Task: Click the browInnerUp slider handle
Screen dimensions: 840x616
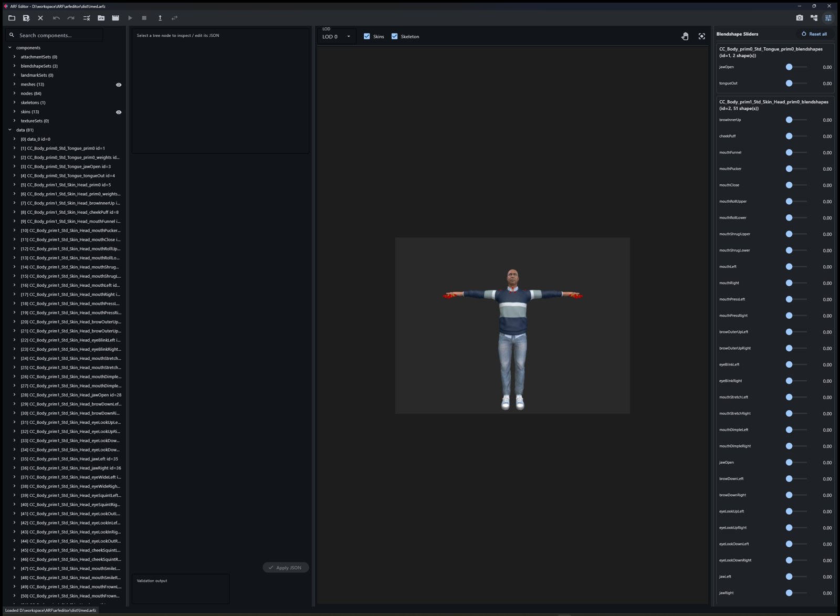Action: click(x=789, y=120)
